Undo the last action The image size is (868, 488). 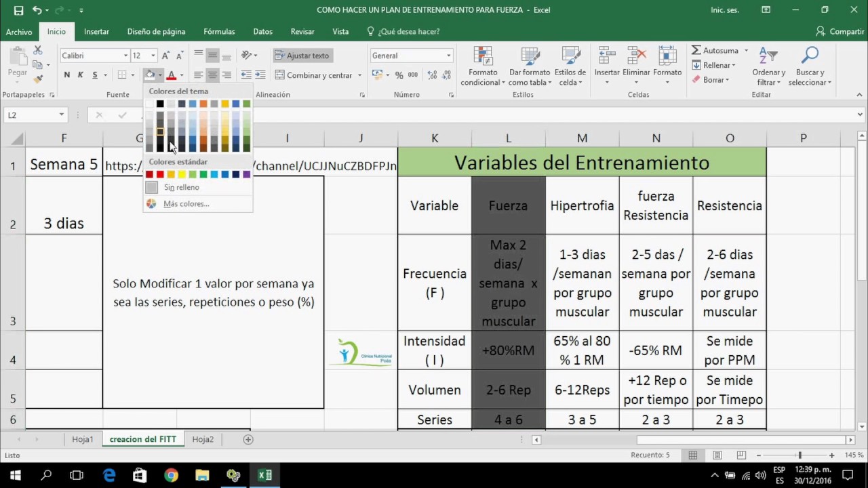pyautogui.click(x=37, y=10)
